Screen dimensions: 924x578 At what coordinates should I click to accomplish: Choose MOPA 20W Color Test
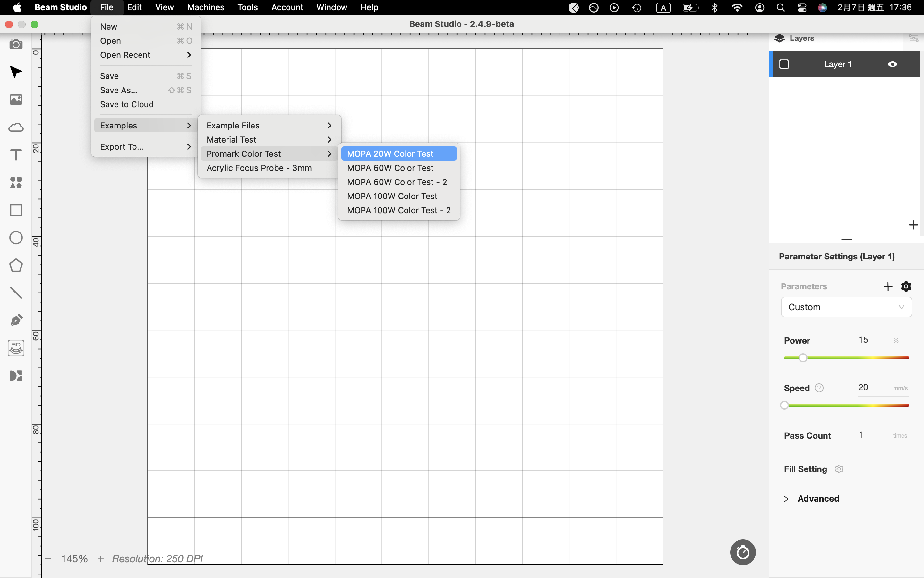pyautogui.click(x=398, y=154)
